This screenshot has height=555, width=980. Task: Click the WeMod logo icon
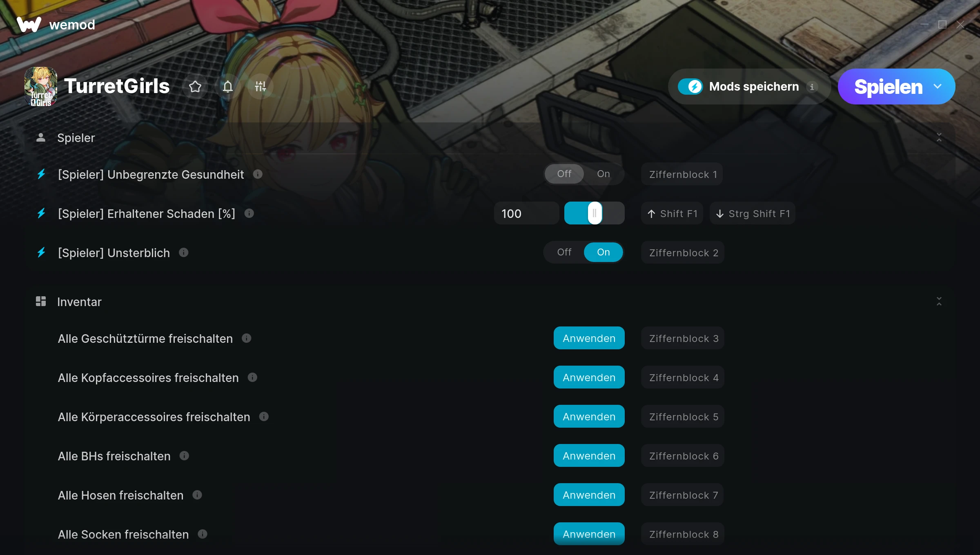coord(29,24)
